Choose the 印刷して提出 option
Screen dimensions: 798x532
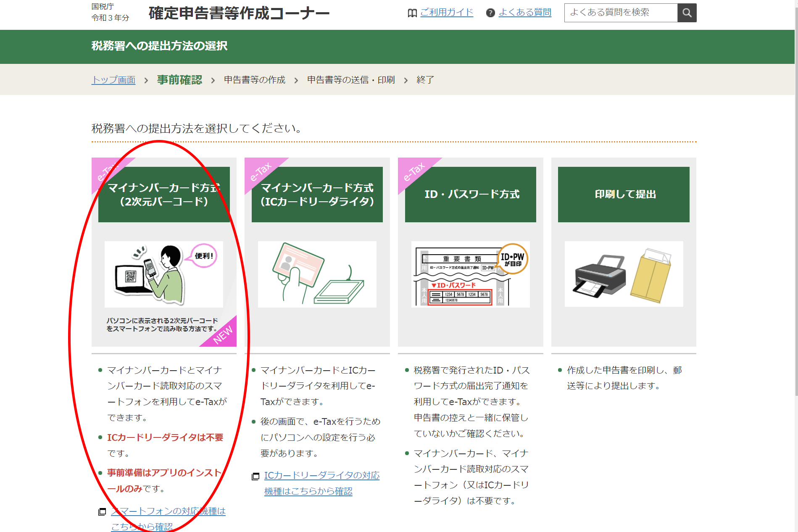point(624,195)
